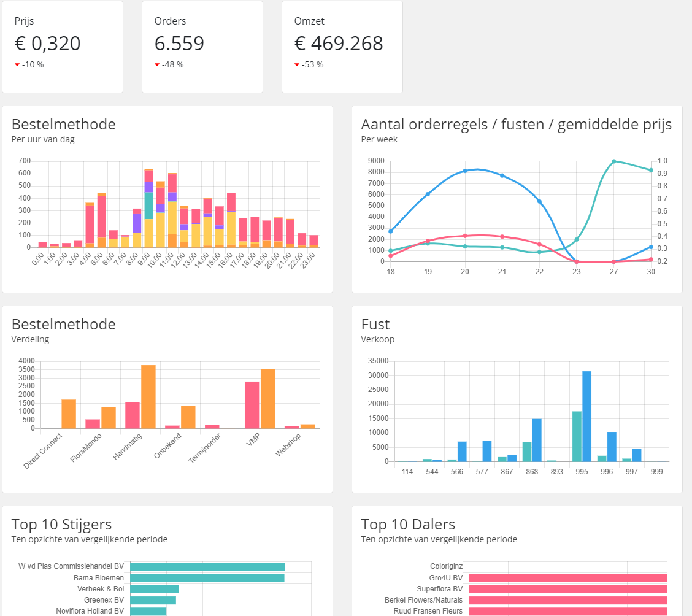The width and height of the screenshot is (692, 616).
Task: Click the 'Top 10 Dalers' heading
Action: (408, 524)
